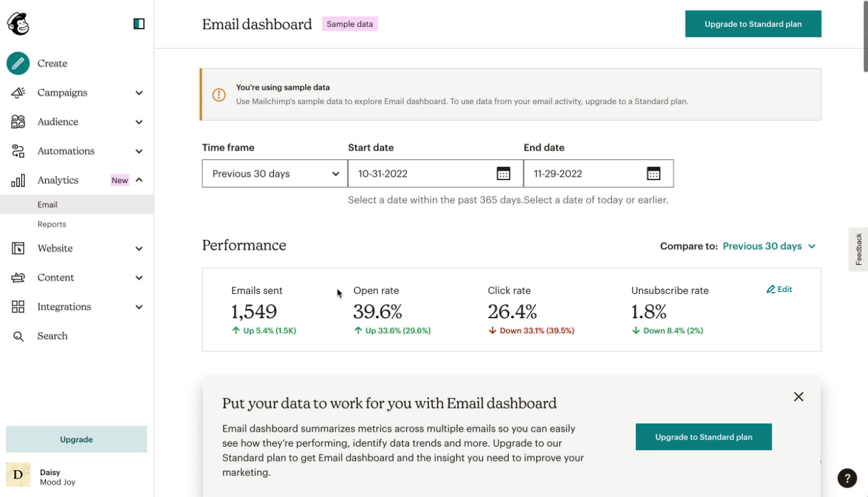Click the Content icon in sidebar
The height and width of the screenshot is (497, 868).
(x=18, y=278)
